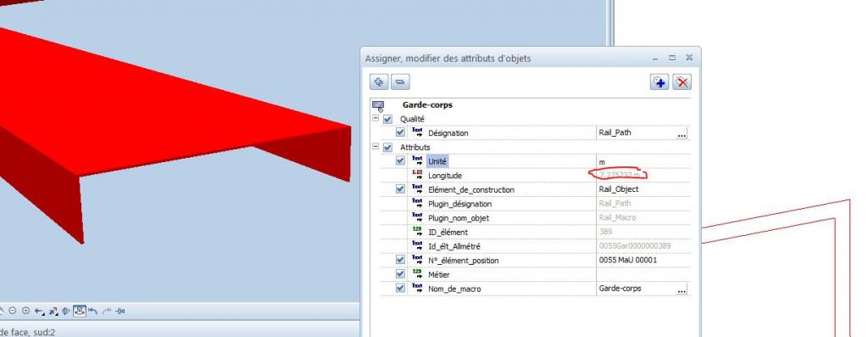Screen dimensions: 868x337
Task: Click the minus remove-attribute button in dialog
Action: (x=400, y=82)
